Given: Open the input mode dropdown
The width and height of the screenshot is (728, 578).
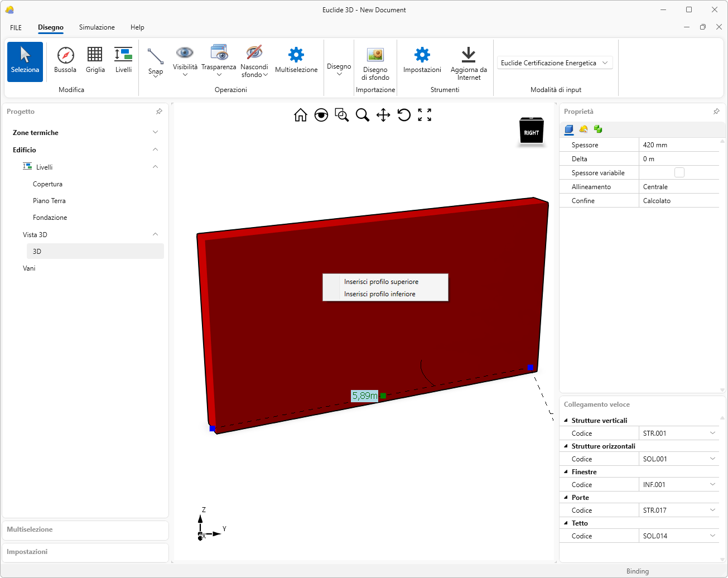Looking at the screenshot, I should (555, 63).
